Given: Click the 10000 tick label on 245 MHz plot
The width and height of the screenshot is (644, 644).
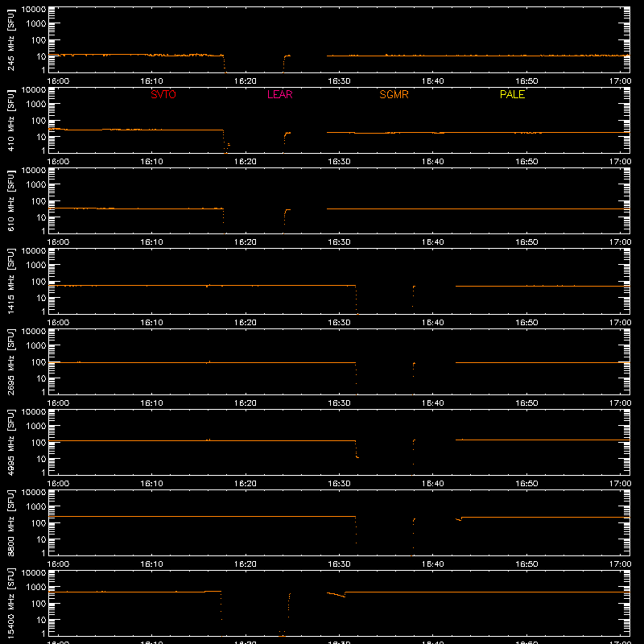Looking at the screenshot, I should tap(34, 10).
